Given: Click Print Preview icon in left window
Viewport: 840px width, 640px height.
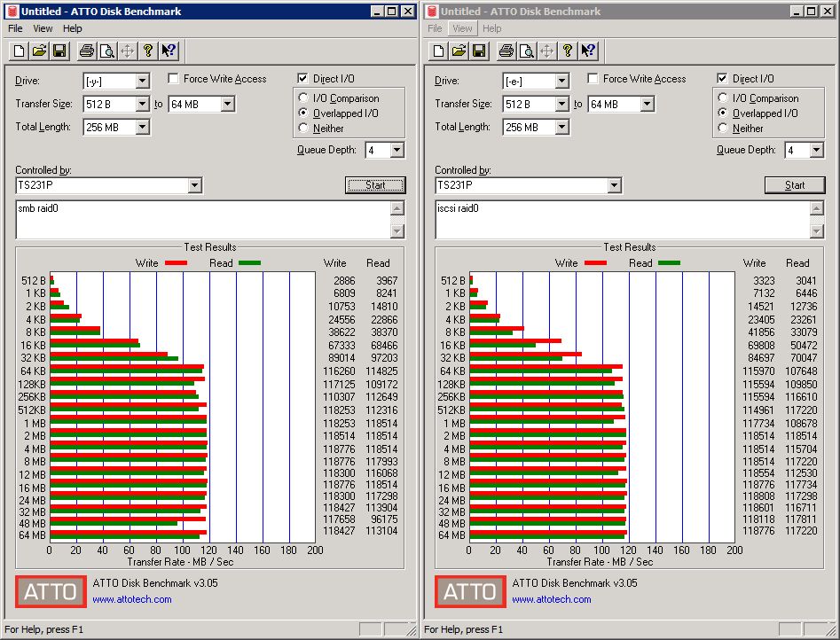Looking at the screenshot, I should point(107,51).
